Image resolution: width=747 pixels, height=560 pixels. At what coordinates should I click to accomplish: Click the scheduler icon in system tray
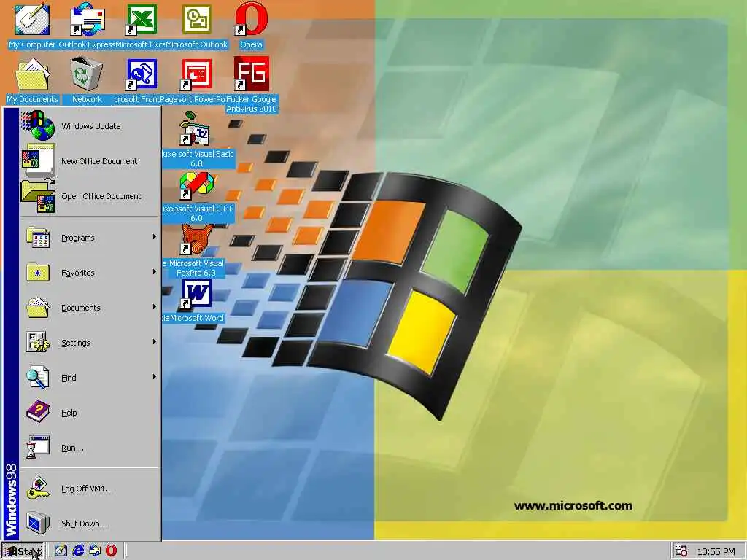click(681, 551)
